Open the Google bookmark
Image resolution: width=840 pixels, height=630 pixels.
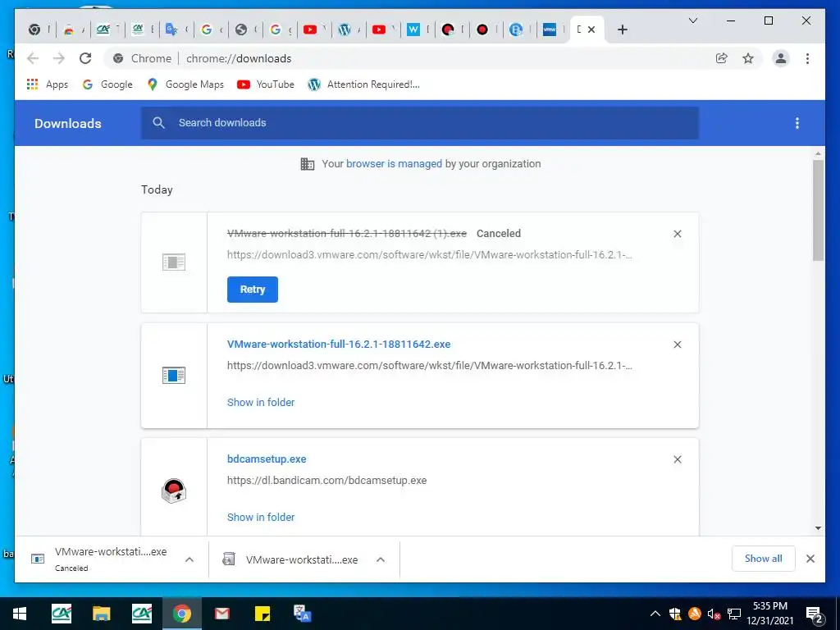107,84
